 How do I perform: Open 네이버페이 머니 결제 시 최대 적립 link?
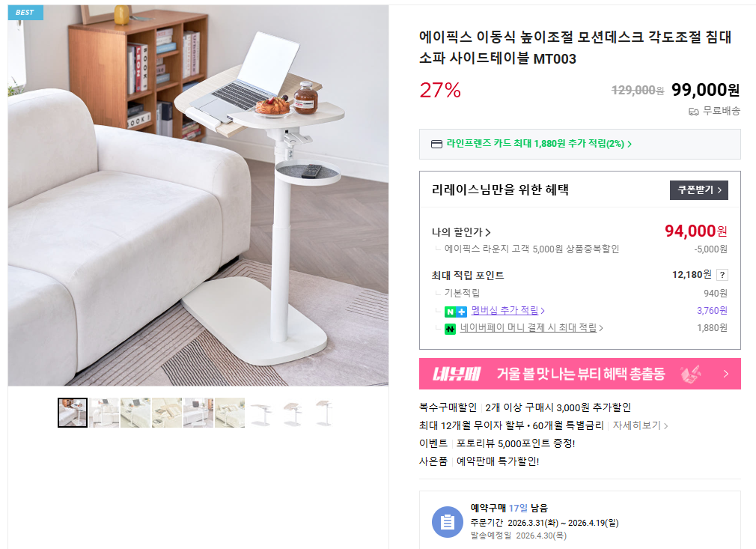tap(531, 327)
